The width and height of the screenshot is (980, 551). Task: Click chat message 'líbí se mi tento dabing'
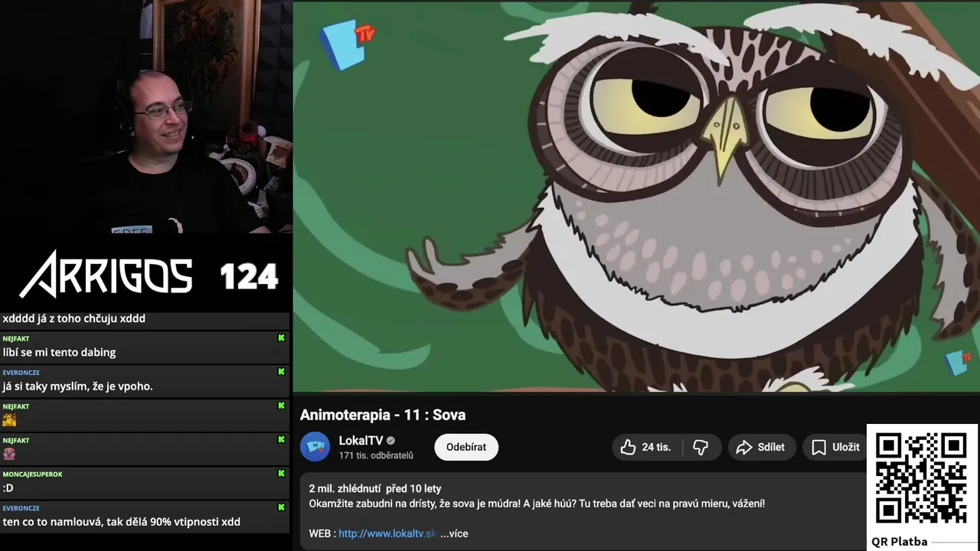[59, 352]
